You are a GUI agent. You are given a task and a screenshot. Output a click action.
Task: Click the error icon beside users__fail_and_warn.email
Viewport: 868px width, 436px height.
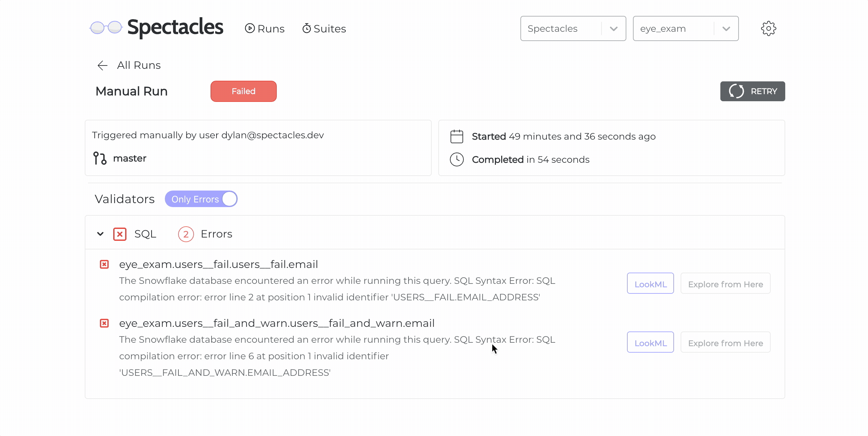(x=104, y=323)
